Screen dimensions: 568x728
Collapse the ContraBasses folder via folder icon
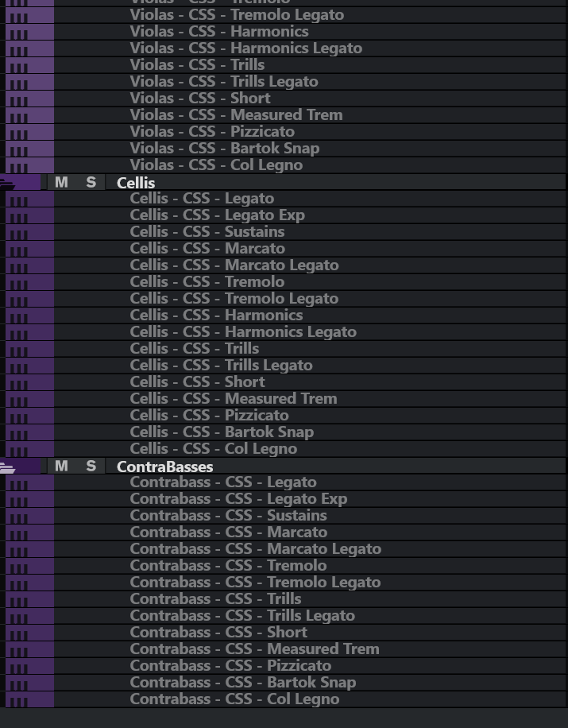(x=7, y=467)
